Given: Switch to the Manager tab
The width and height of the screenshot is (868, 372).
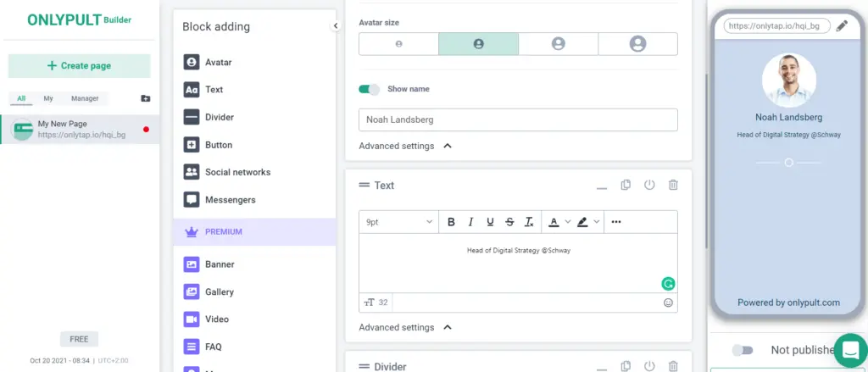Looking at the screenshot, I should (85, 98).
